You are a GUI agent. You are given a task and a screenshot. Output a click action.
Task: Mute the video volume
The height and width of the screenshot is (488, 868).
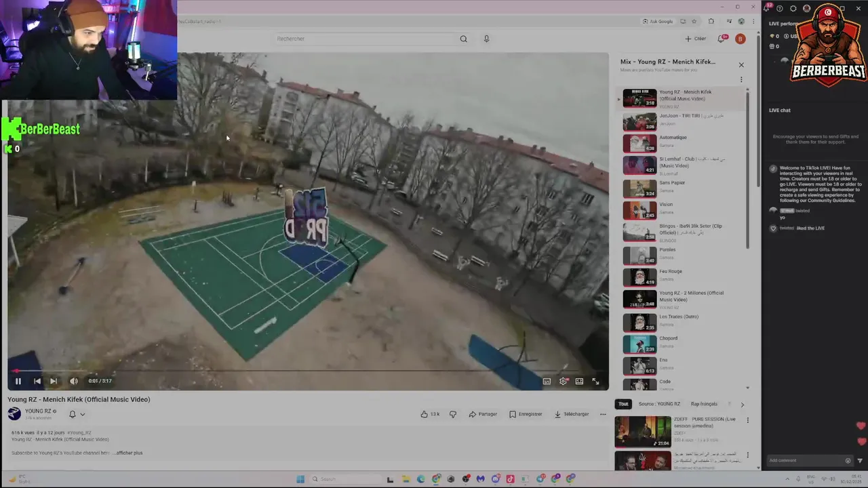click(74, 381)
